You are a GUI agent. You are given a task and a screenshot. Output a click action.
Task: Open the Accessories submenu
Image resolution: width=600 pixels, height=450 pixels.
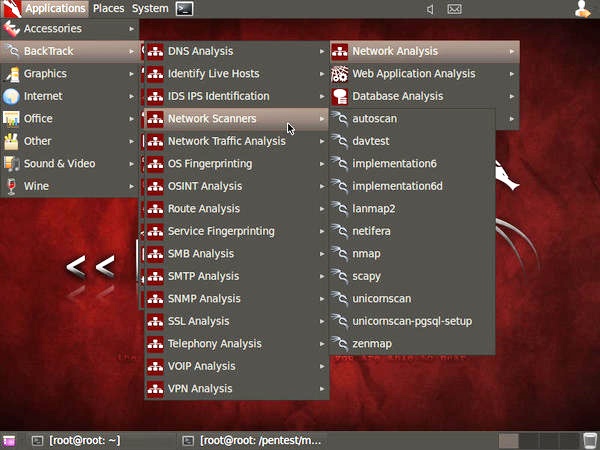click(70, 29)
